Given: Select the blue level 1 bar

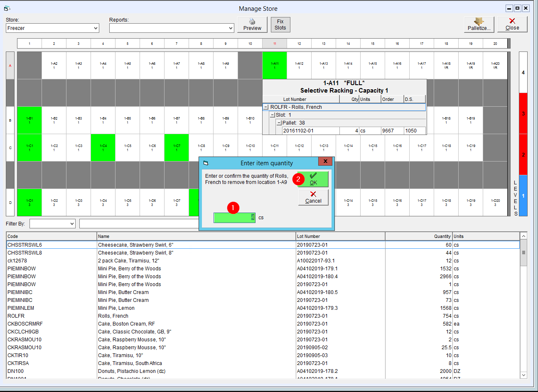Looking at the screenshot, I should coord(523,196).
